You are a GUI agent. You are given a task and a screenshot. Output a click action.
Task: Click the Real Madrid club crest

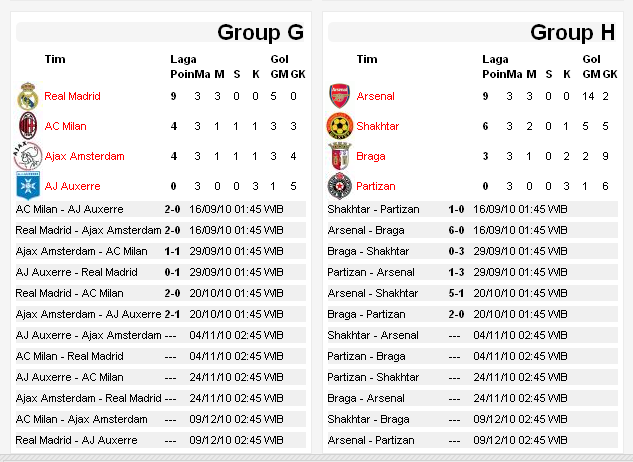coord(28,97)
